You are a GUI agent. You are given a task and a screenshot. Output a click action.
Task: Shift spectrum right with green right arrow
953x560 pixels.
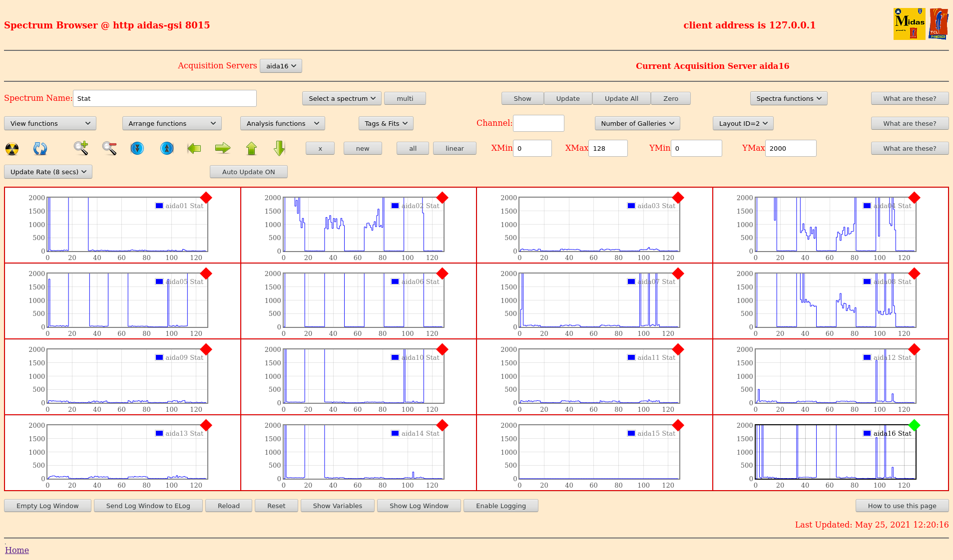tap(223, 148)
